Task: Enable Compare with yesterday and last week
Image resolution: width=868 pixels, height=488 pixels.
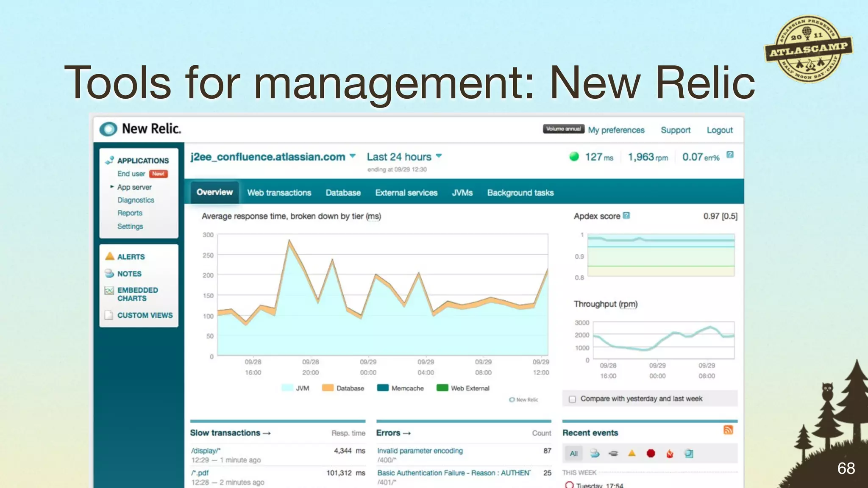Action: [573, 399]
